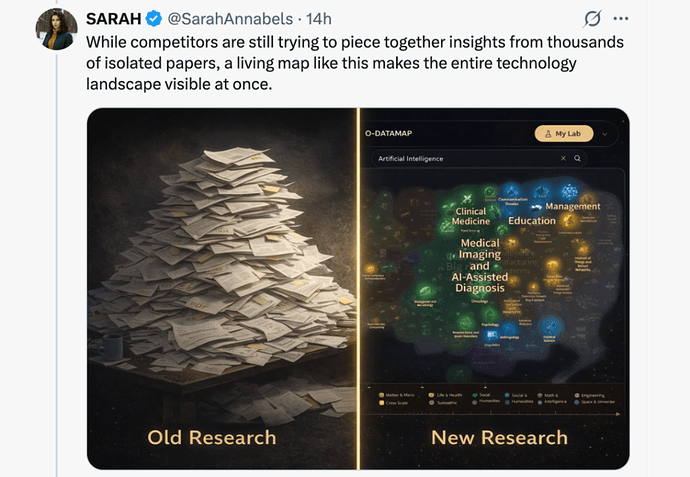The image size is (690, 477).
Task: Expand the chevron next to My Lab
Action: [605, 134]
